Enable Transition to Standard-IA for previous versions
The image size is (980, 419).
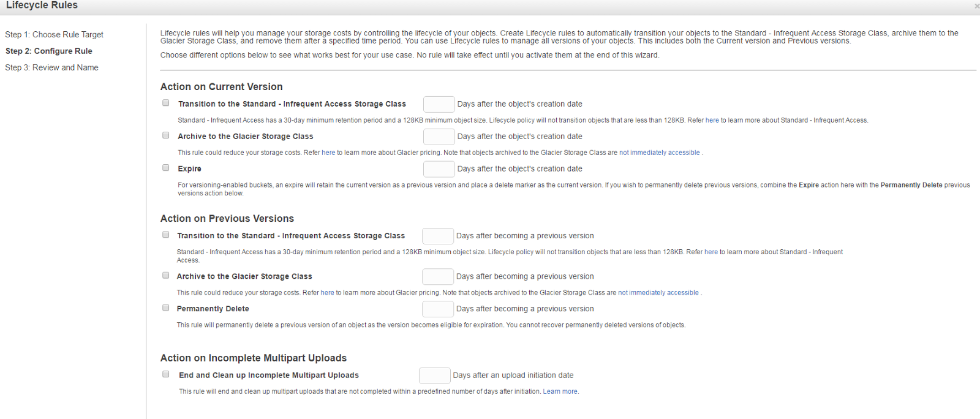click(x=165, y=235)
